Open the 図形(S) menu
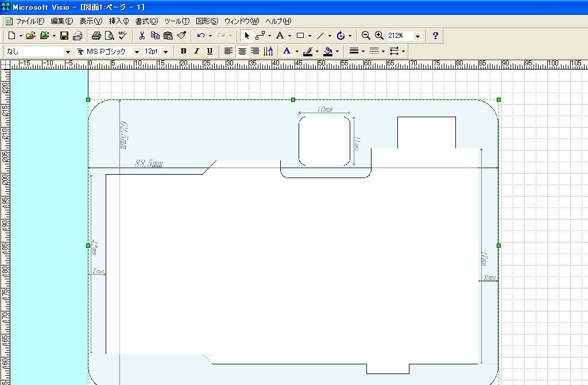This screenshot has width=588, height=385. tap(207, 21)
